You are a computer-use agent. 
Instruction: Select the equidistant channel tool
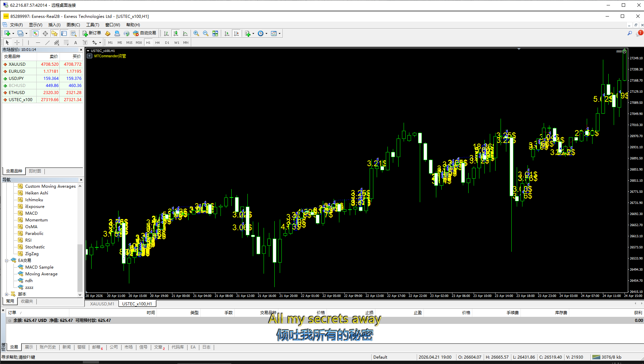pos(57,42)
